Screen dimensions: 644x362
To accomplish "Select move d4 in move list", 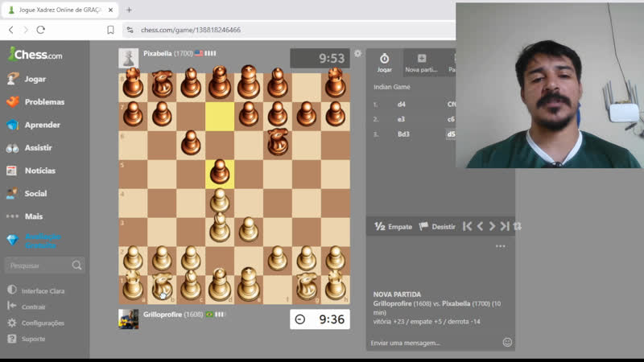I will pyautogui.click(x=402, y=105).
